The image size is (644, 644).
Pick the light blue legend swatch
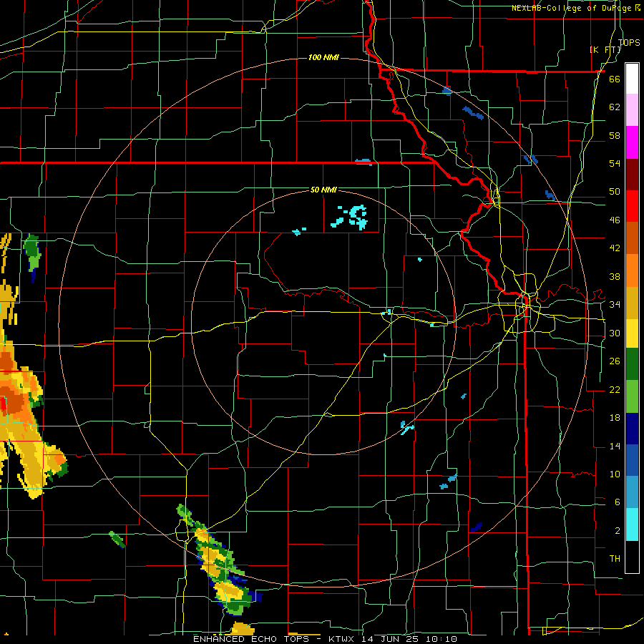point(632,493)
